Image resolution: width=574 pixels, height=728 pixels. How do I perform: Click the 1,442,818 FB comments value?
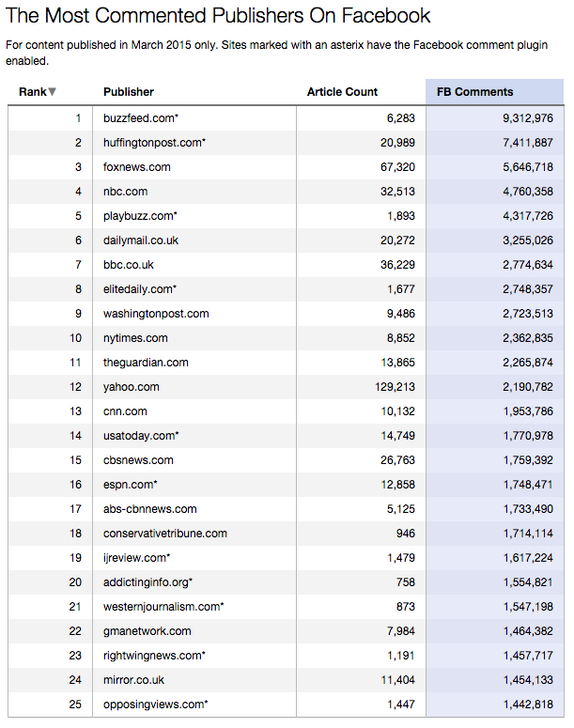click(x=528, y=705)
